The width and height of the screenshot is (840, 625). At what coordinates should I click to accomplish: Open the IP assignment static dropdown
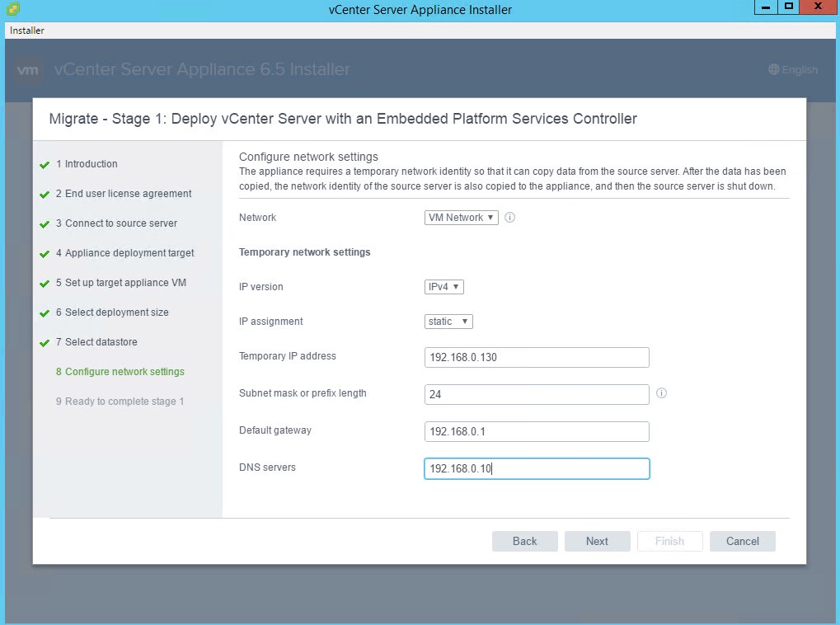point(448,322)
